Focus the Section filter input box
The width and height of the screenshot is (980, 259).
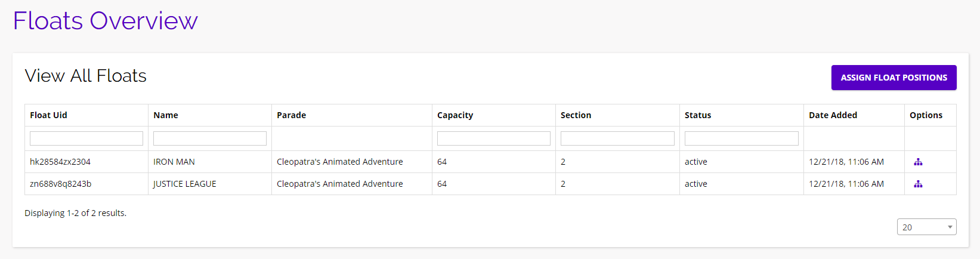click(617, 138)
